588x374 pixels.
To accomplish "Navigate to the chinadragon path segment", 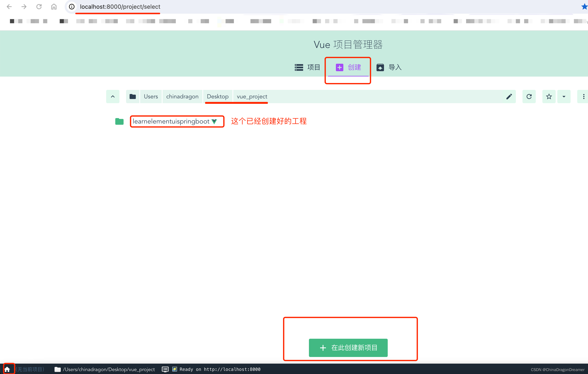I will 182,97.
